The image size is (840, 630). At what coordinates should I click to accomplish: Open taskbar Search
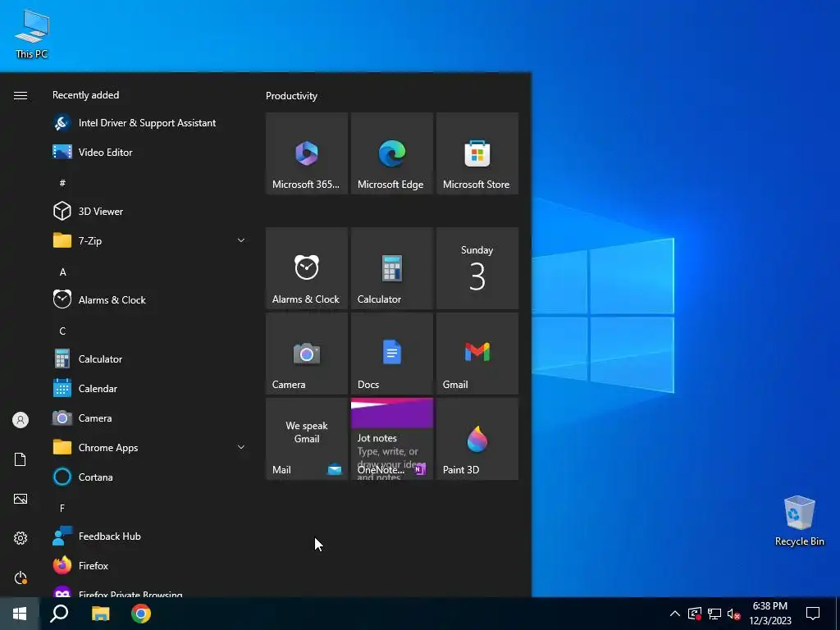point(59,614)
